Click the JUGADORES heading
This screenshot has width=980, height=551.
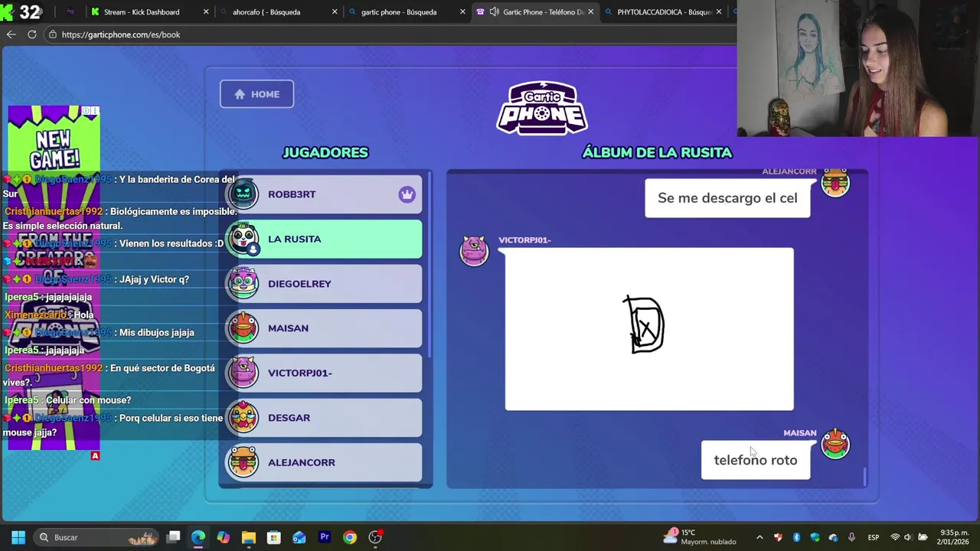(325, 152)
